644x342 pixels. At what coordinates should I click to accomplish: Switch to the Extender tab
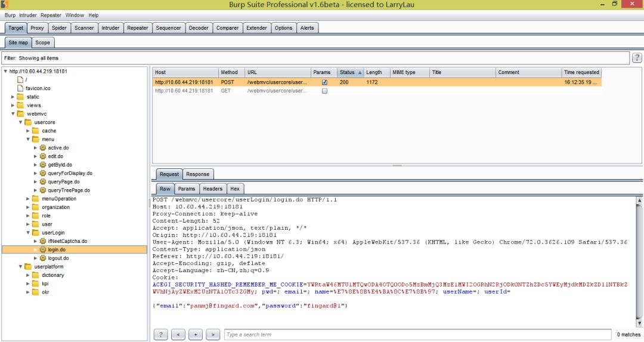[256, 28]
